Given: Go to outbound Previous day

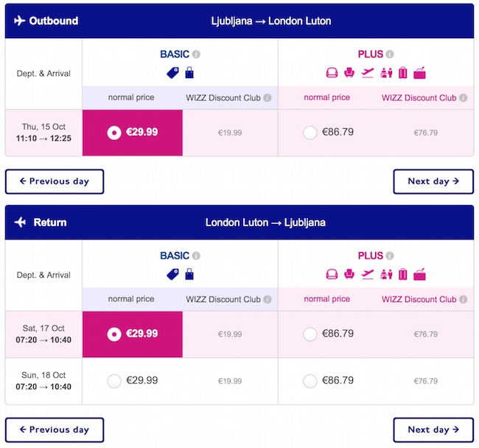Looking at the screenshot, I should (55, 181).
